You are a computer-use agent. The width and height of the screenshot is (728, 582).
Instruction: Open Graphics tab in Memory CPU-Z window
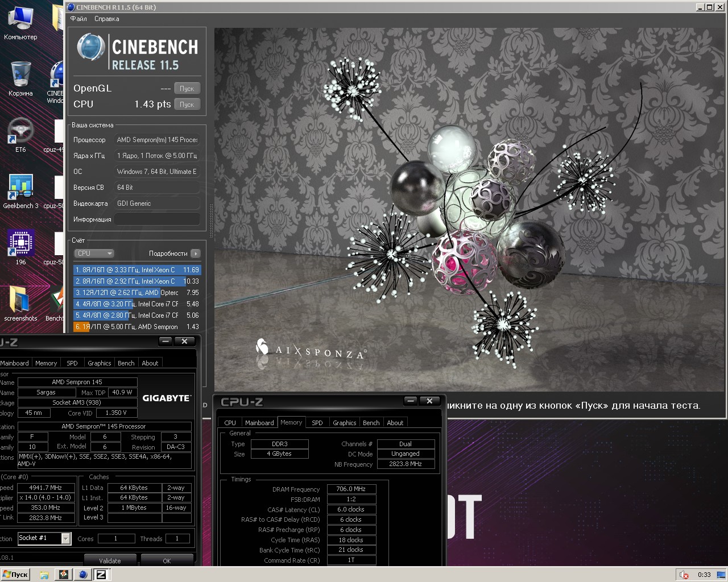tap(345, 423)
